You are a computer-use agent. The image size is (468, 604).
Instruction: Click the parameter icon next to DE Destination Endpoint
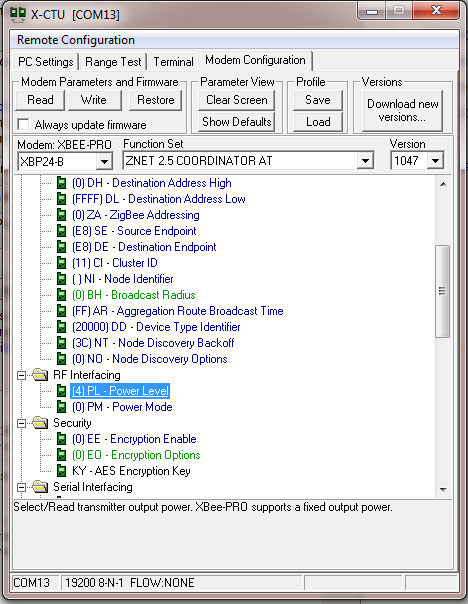click(61, 247)
